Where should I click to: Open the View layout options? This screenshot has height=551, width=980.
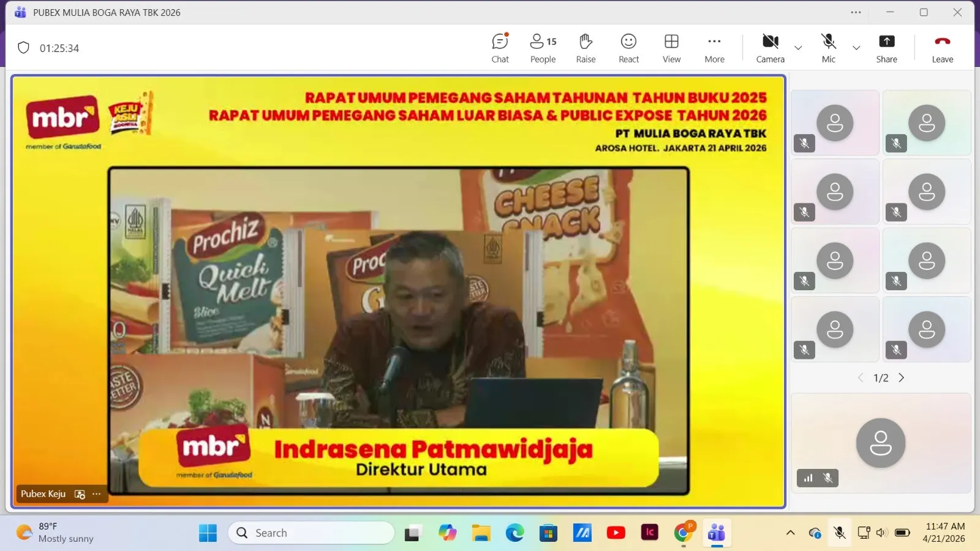tap(671, 48)
